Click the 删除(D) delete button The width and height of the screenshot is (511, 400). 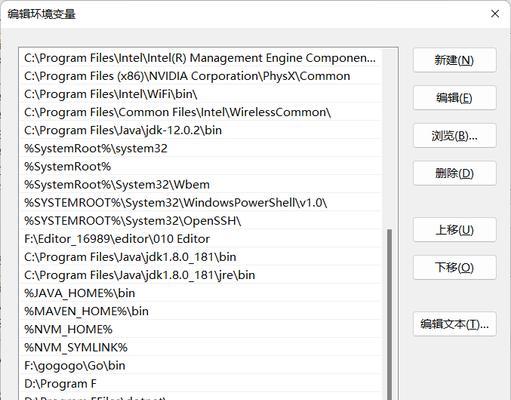(455, 173)
